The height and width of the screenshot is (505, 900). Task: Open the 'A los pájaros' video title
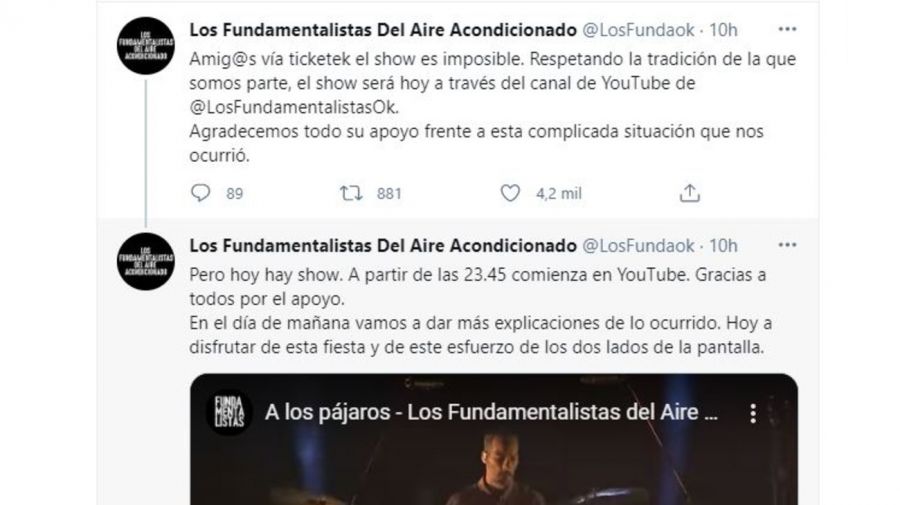click(x=491, y=413)
